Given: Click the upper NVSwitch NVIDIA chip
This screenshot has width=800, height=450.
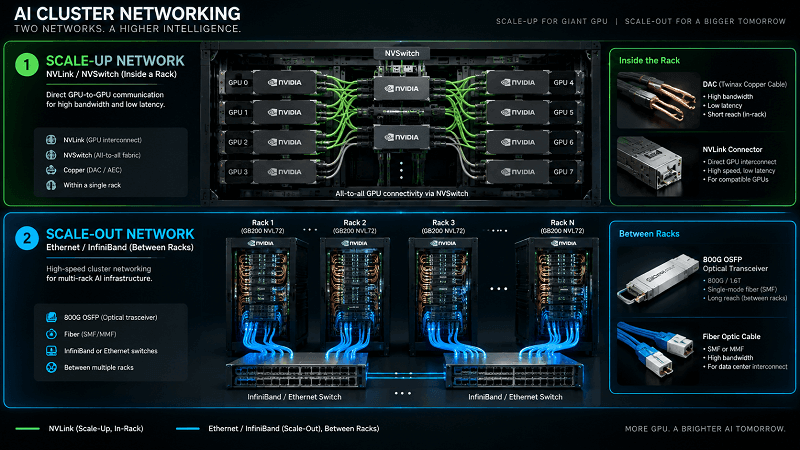Looking at the screenshot, I should click(x=402, y=89).
